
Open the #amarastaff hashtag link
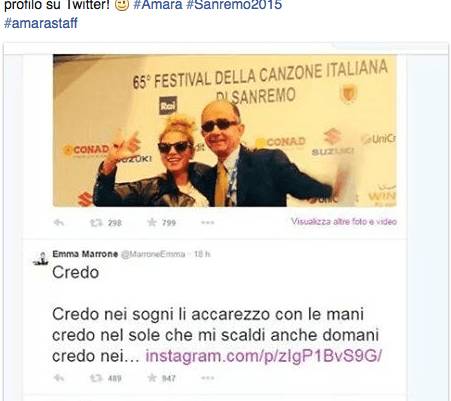point(41,23)
